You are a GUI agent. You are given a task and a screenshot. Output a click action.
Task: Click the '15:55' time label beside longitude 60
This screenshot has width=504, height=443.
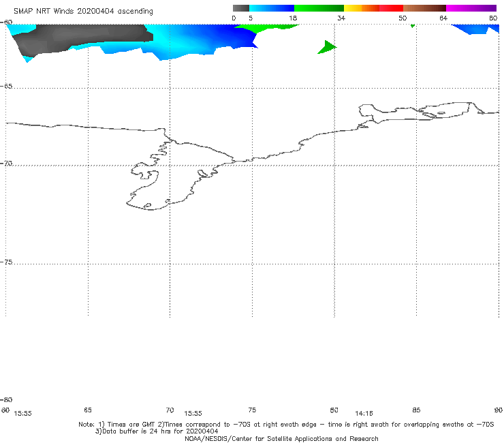pos(23,414)
